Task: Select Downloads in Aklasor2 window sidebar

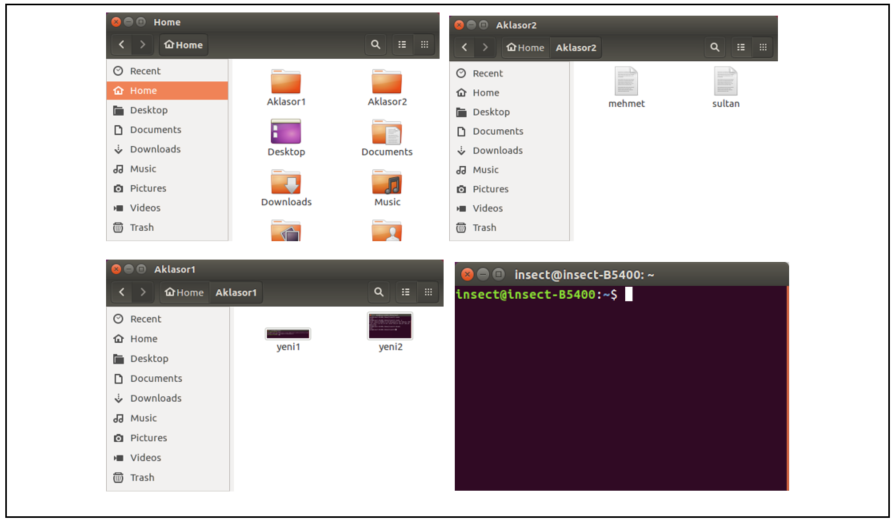Action: point(510,150)
